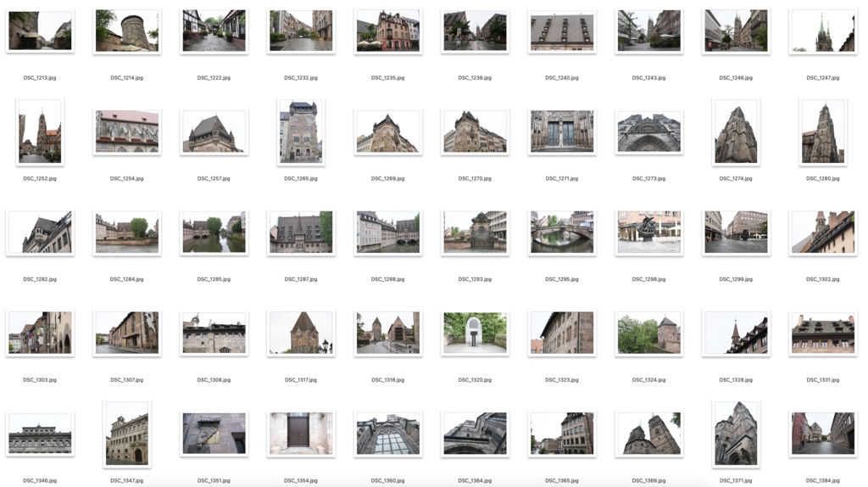868x487 pixels.
Task: Click the file name label DSC_1346.jpg
Action: pos(40,481)
